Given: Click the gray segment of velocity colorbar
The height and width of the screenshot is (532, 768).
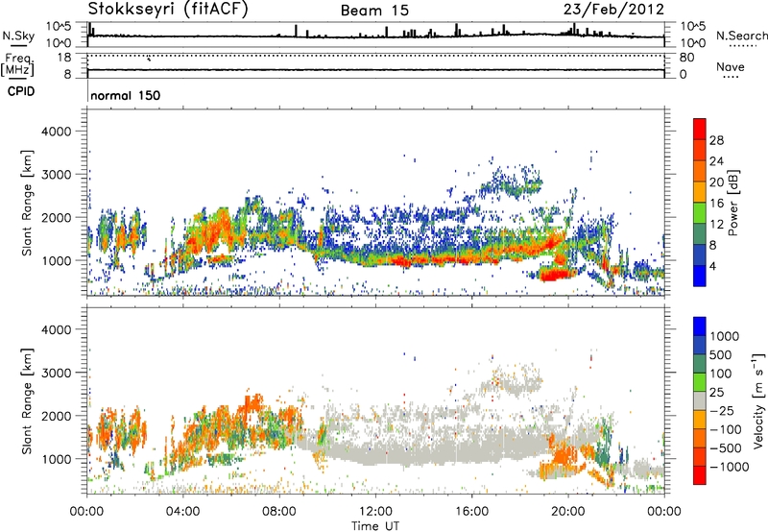Looking at the screenshot, I should pos(700,401).
